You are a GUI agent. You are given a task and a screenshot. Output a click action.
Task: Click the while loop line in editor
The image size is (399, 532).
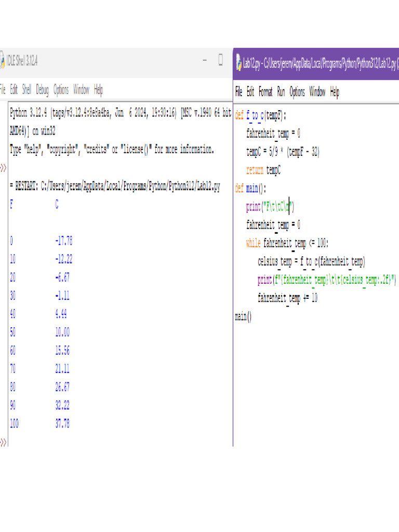[287, 243]
